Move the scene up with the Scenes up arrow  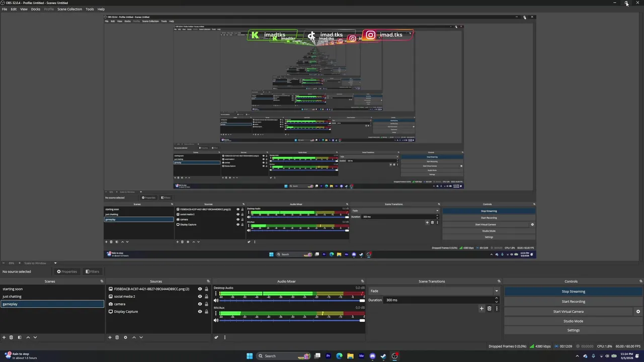(x=28, y=337)
